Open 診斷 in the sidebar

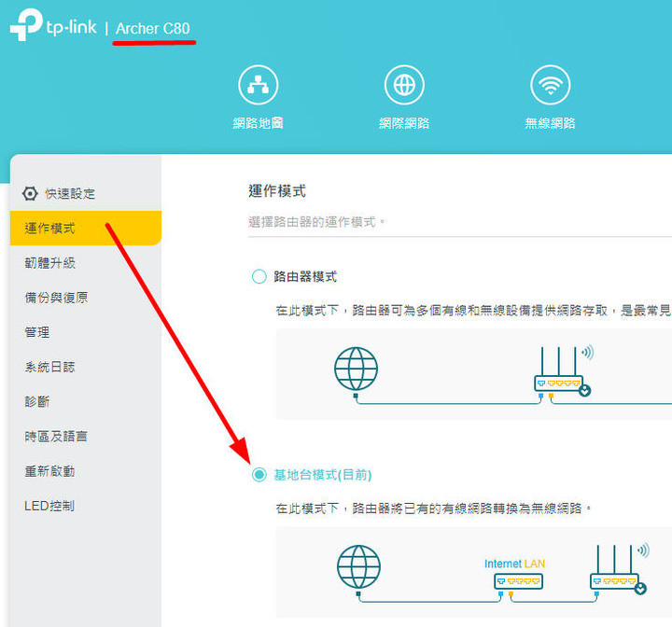pyautogui.click(x=36, y=401)
